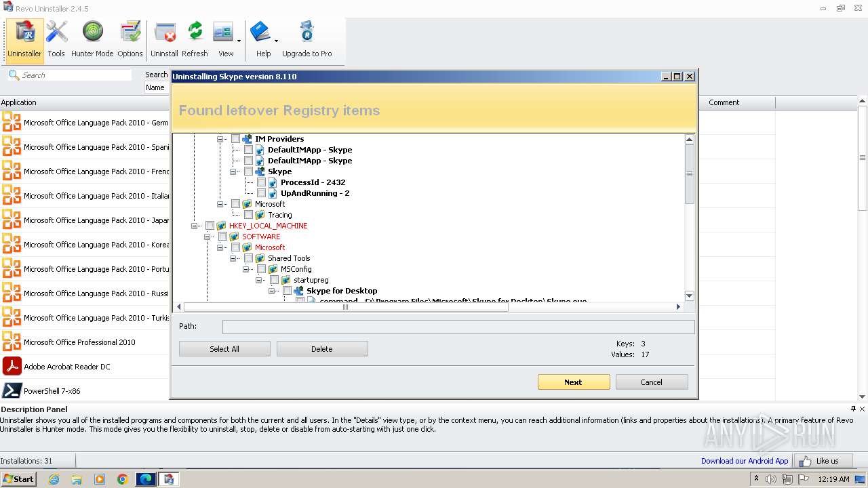Click the Name column header

point(157,87)
